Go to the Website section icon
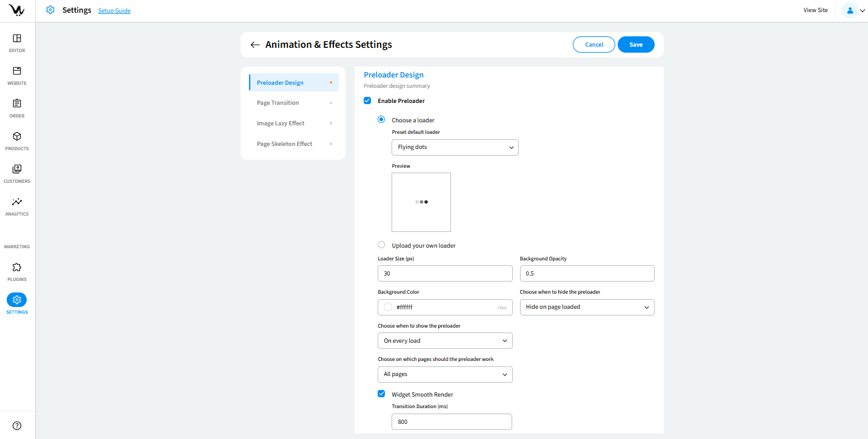The image size is (868, 439). point(17,71)
